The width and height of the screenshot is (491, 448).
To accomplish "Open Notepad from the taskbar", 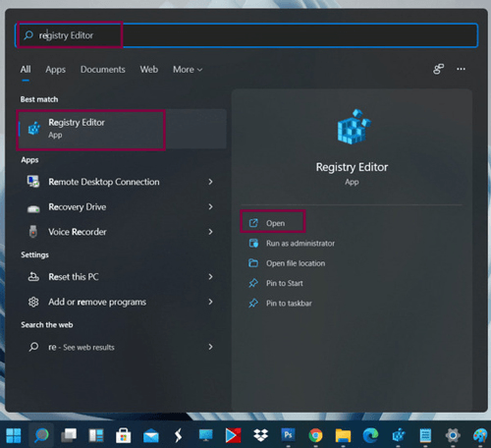I will 425,435.
